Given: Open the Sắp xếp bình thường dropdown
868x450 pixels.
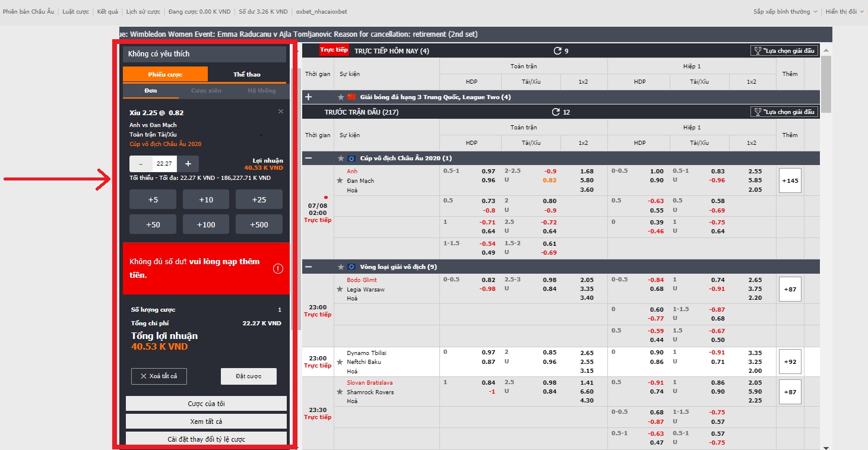Looking at the screenshot, I should click(785, 11).
